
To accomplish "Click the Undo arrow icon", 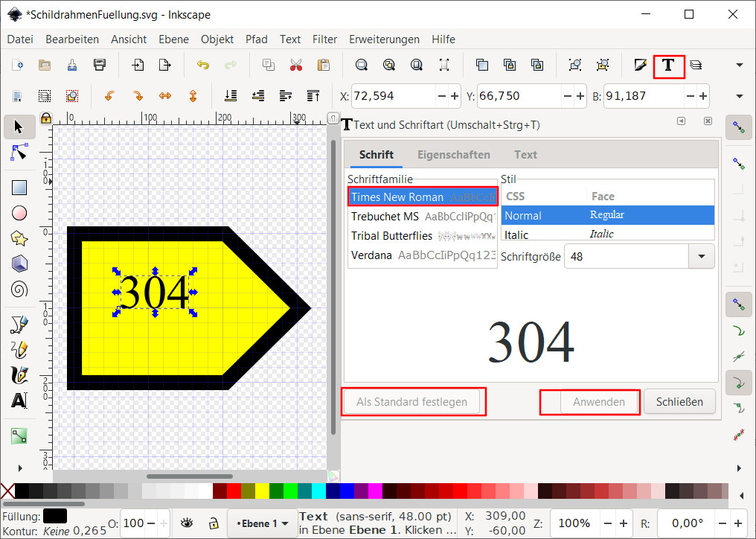I will point(202,66).
